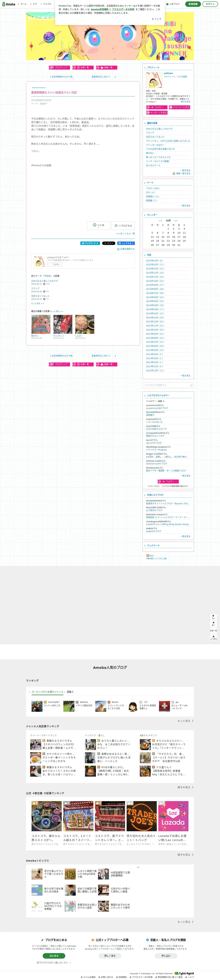Click いいね！した人一覧 link
The image size is (220, 980).
126,234
